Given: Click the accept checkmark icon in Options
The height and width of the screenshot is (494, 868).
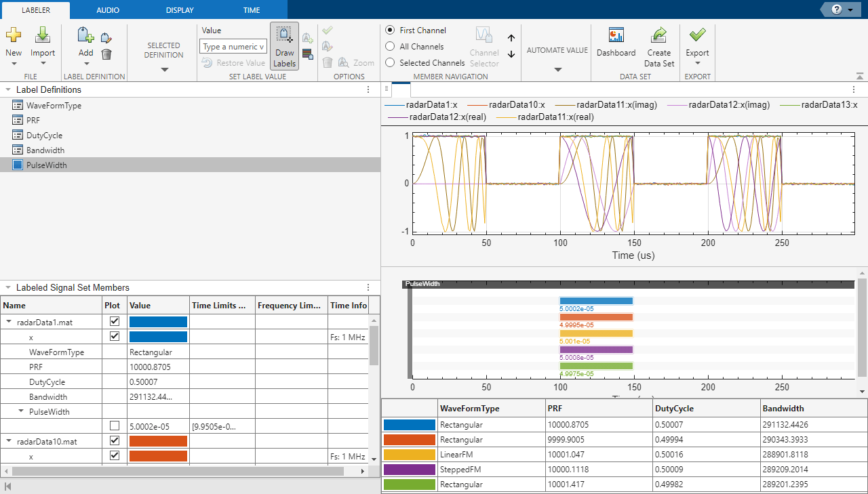Looking at the screenshot, I should point(328,30).
